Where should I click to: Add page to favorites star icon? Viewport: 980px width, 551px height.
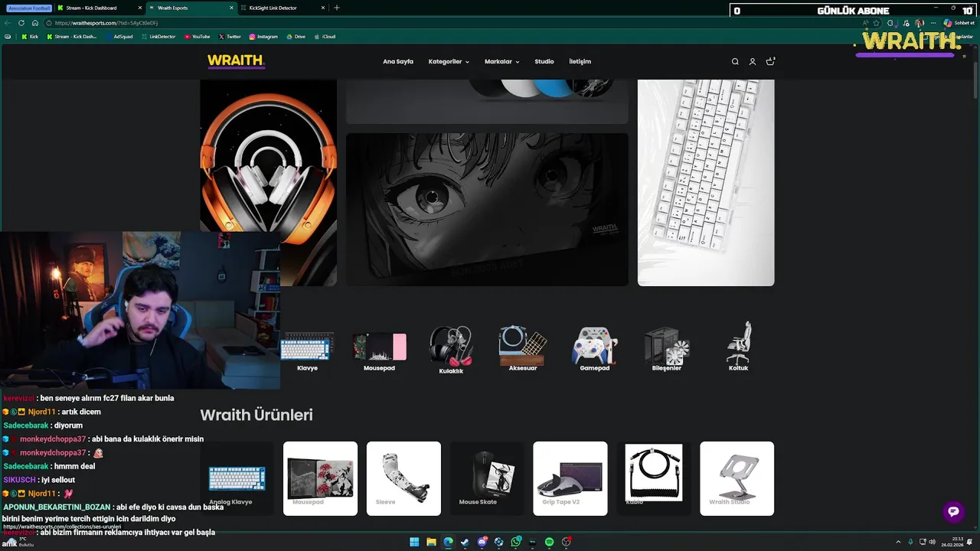click(877, 23)
